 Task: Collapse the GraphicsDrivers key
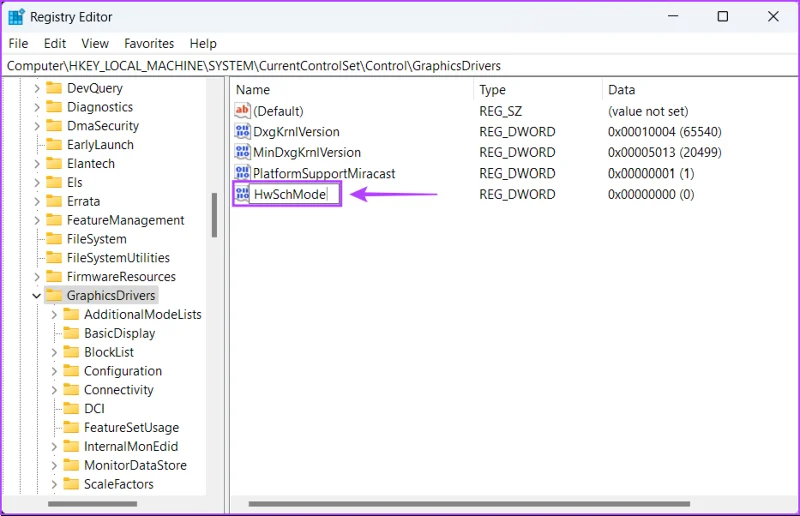pyautogui.click(x=37, y=296)
